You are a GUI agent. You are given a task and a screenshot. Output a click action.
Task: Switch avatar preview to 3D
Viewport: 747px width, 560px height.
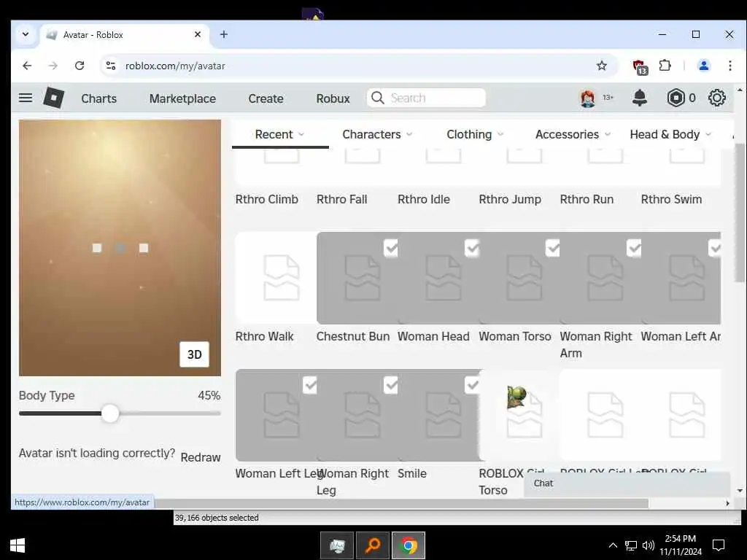[x=194, y=354]
